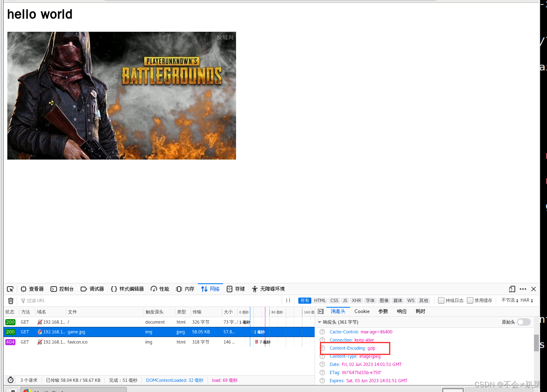Enable the 禁用缓存 disable cache checkbox
The image size is (547, 392).
pos(470,300)
